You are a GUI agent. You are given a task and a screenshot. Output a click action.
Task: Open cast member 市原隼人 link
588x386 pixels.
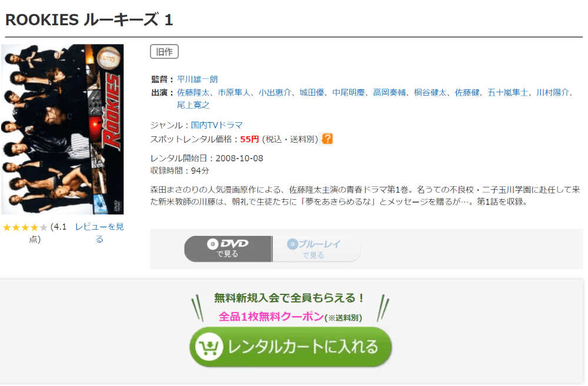click(234, 93)
